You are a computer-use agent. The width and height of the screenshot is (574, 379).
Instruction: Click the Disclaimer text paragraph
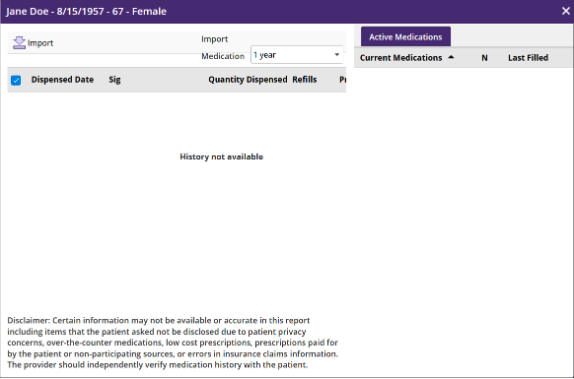click(x=172, y=342)
